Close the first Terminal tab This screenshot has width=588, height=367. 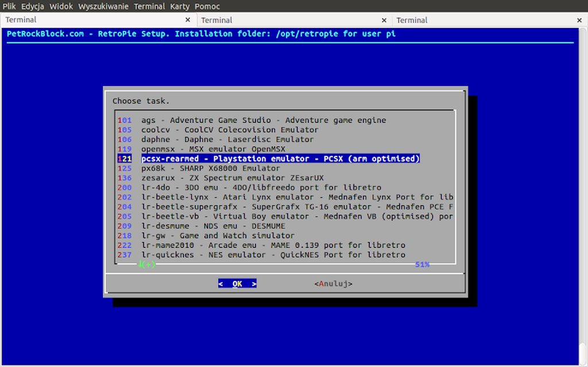point(188,20)
